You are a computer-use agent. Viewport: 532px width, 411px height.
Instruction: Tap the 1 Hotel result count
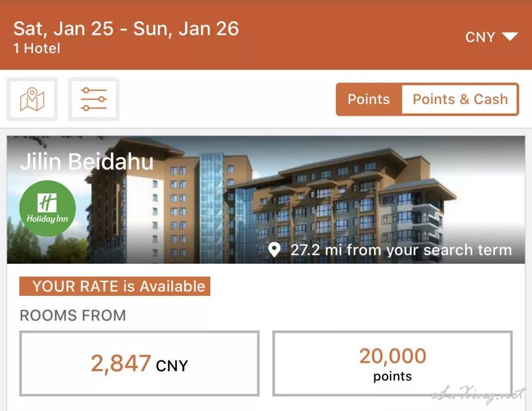click(x=36, y=48)
